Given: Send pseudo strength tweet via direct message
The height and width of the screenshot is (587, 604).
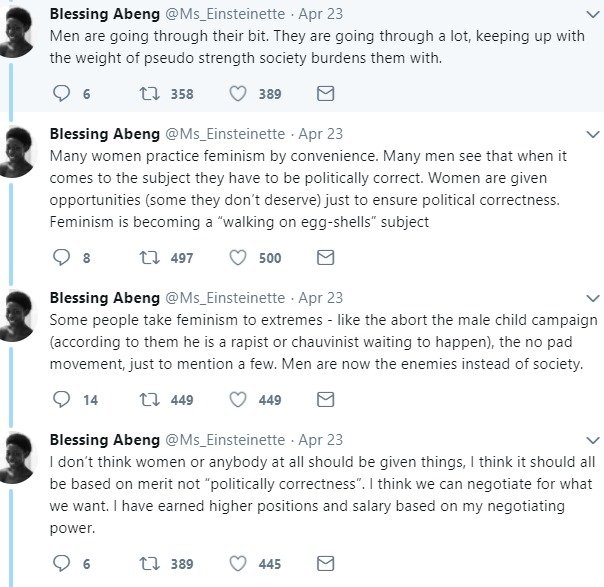Looking at the screenshot, I should coord(325,93).
